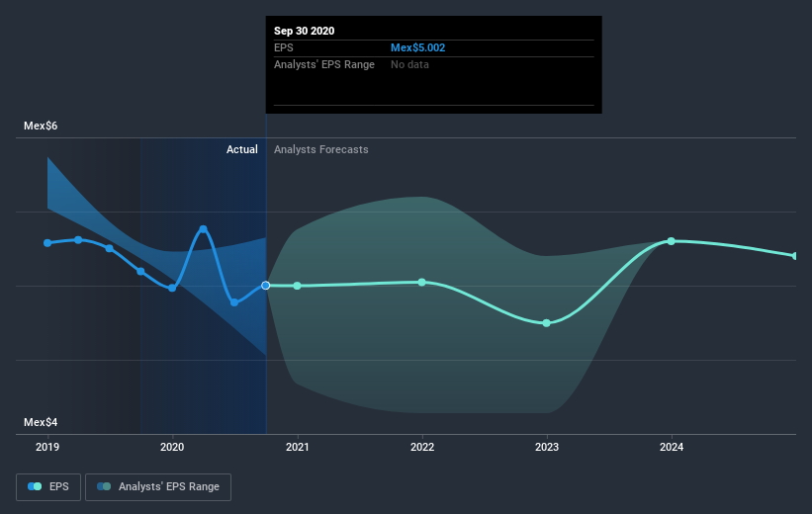This screenshot has height=514, width=812.
Task: Click the Sep 30 2020 tooltip date
Action: (x=304, y=31)
